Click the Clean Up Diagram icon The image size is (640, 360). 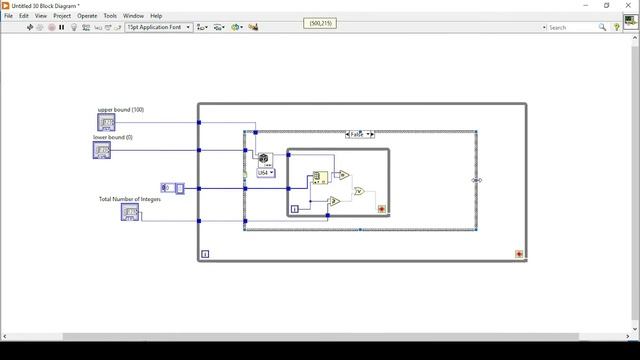point(253,27)
